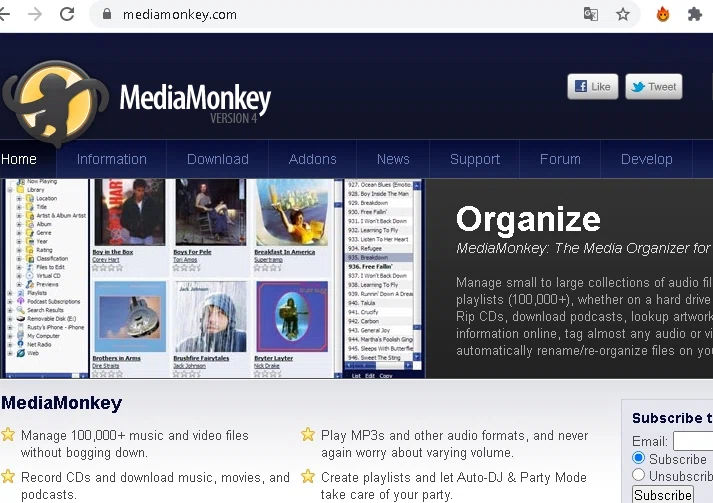Click the Twitter Tweet button

[x=654, y=86]
